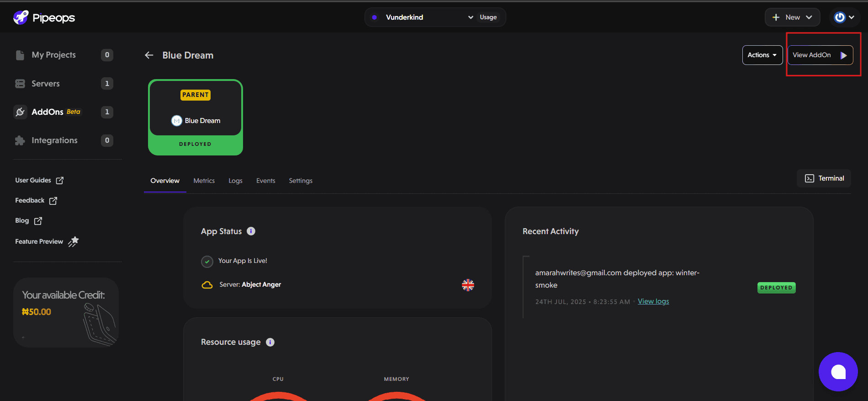Switch to Events tab
Viewport: 868px width, 401px height.
(x=266, y=181)
